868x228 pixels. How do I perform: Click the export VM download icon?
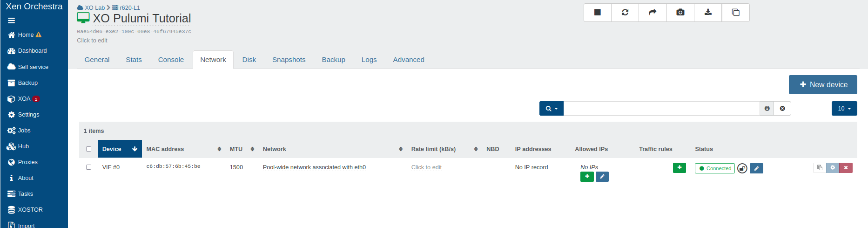(x=708, y=13)
